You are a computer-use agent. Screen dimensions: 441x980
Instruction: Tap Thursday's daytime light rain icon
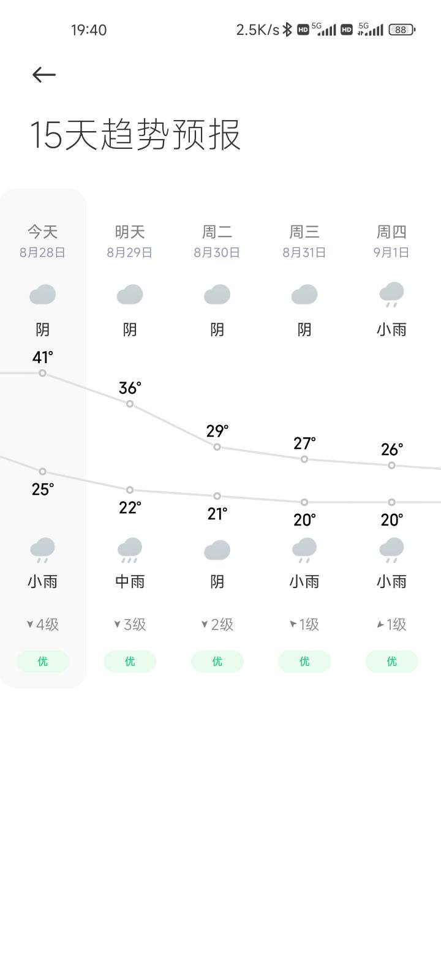pos(391,295)
